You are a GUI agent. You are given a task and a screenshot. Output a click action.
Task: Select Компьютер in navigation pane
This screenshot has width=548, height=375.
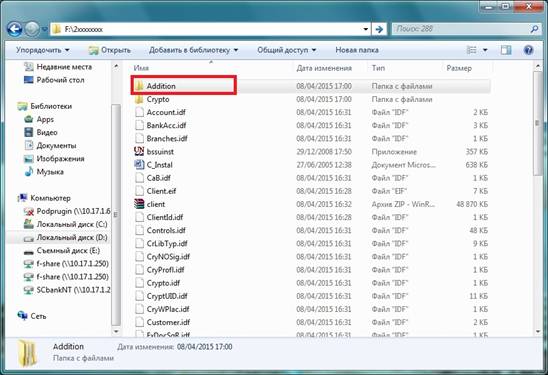(44, 198)
